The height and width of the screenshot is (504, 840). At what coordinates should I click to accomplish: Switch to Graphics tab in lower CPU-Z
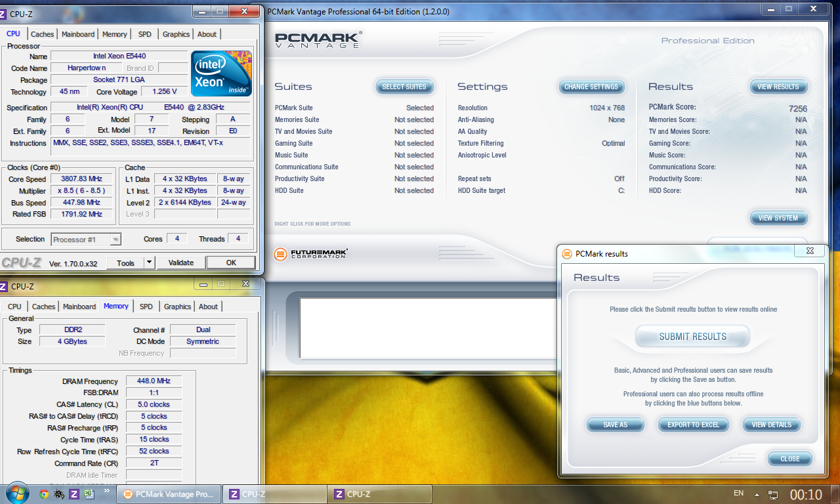pos(177,306)
